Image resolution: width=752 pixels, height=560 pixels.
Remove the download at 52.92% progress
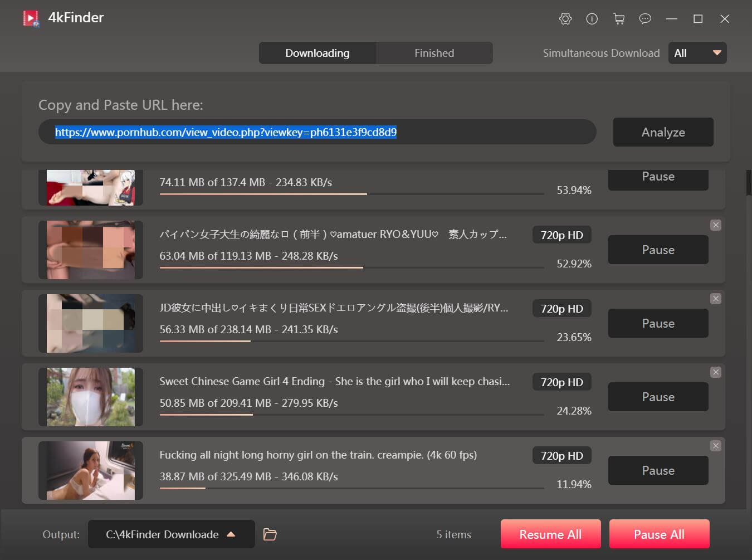[x=716, y=225]
